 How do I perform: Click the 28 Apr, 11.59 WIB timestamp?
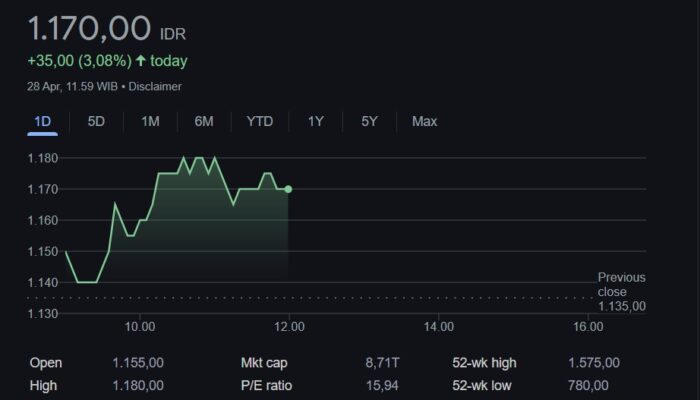click(x=72, y=87)
